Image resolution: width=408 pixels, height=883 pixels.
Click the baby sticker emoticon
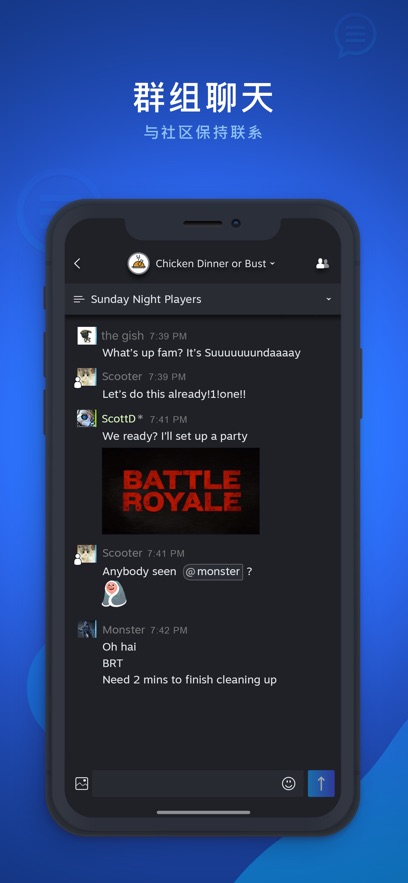(114, 594)
